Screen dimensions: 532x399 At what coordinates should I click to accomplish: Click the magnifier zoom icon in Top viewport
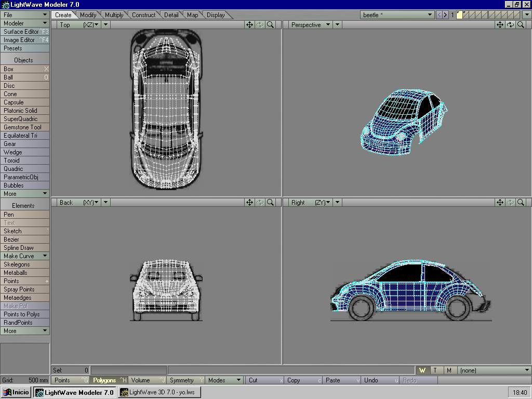[270, 25]
